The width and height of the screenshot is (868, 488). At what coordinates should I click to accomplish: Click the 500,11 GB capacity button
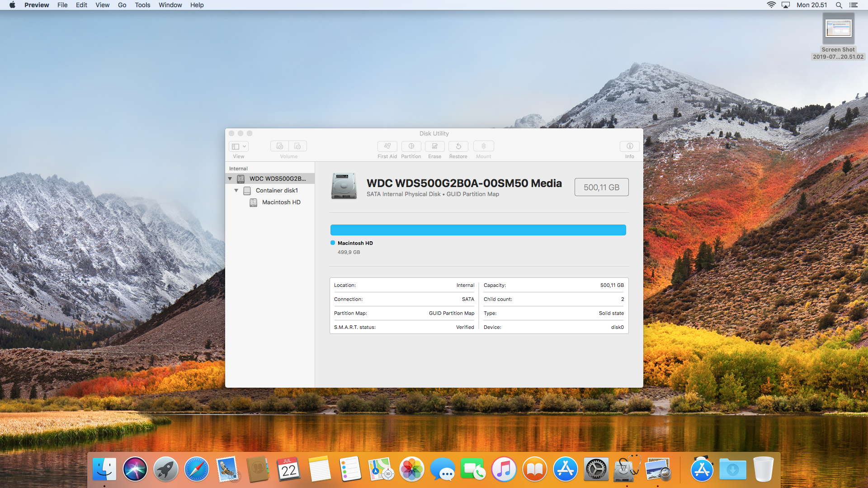[x=601, y=187]
